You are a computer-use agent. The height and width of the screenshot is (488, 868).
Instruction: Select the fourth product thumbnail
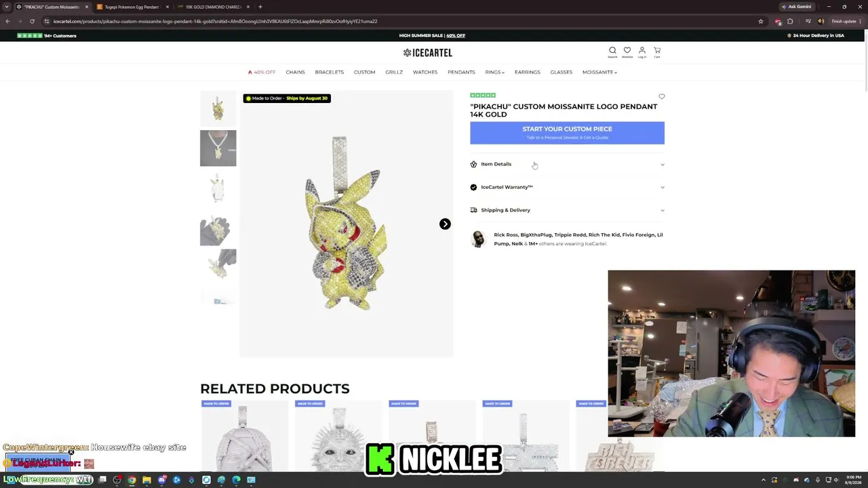218,228
